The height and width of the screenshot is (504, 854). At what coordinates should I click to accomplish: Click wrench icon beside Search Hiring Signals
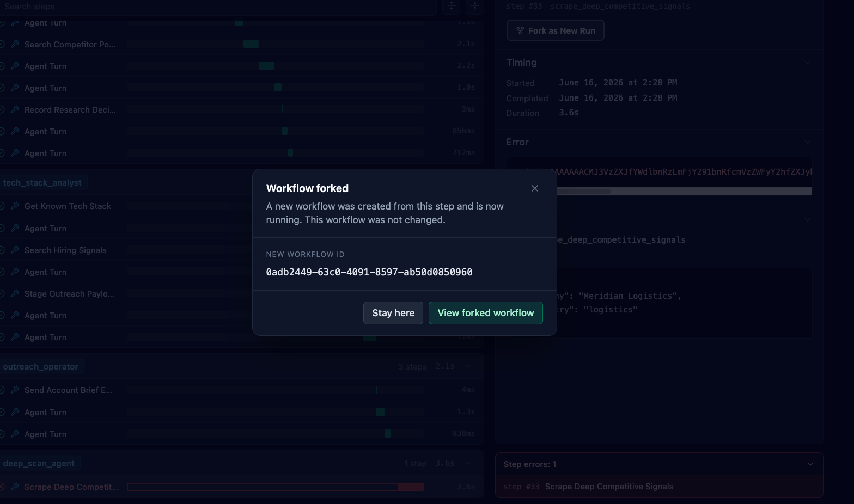[x=15, y=250]
